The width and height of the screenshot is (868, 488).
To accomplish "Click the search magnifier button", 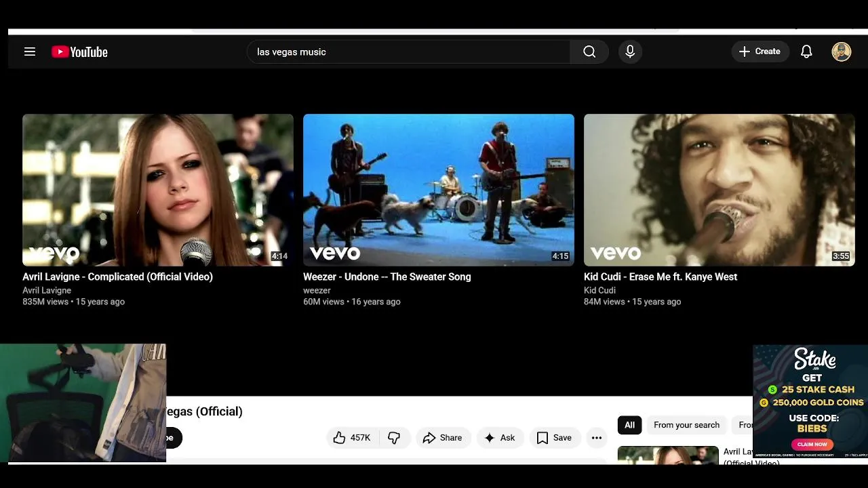I will [x=589, y=52].
